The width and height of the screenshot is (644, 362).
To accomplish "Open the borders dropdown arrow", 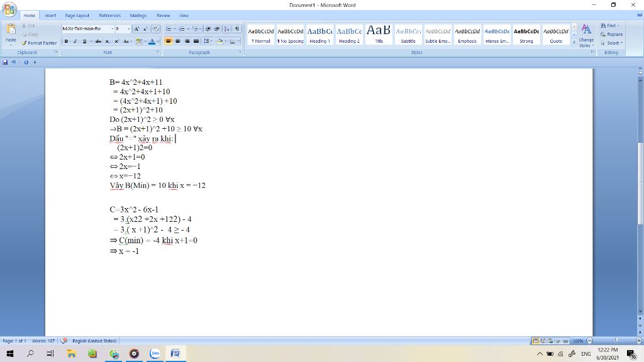I will (x=238, y=41).
